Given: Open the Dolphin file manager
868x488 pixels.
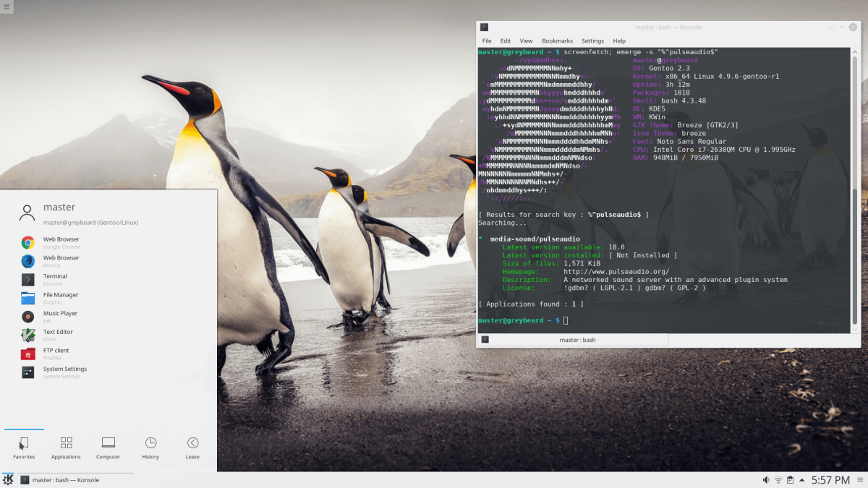Looking at the screenshot, I should (x=61, y=299).
